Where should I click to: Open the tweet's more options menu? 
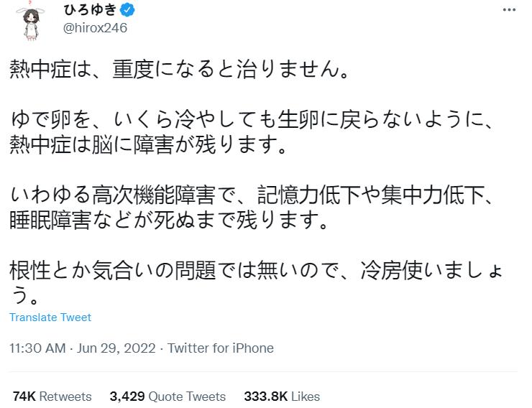(x=510, y=12)
